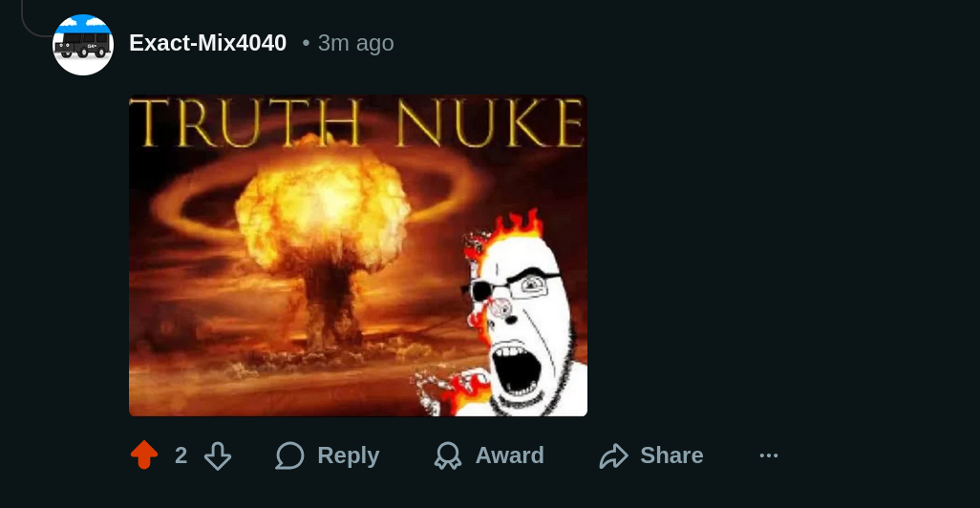The image size is (980, 508).
Task: Open the three-dot more options menu
Action: pyautogui.click(x=769, y=455)
